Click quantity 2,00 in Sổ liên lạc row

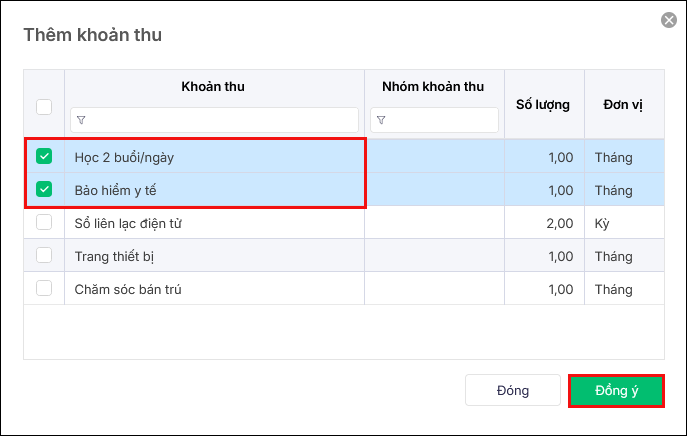(x=559, y=223)
